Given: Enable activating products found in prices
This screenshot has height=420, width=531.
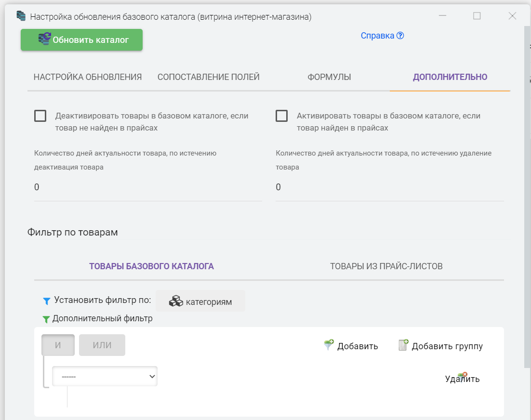Looking at the screenshot, I should tap(281, 116).
